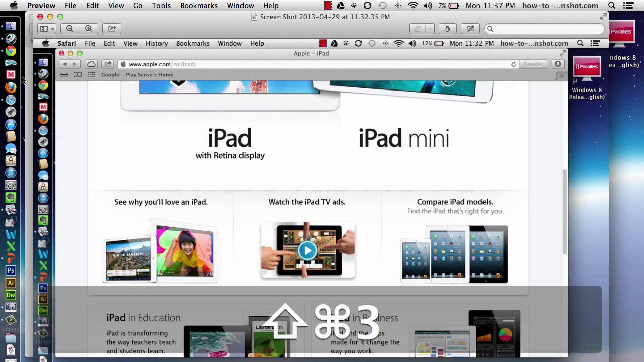Launch Microsoft Word from the outer Dock
Viewport: 644px width, 362px height.
[11, 234]
